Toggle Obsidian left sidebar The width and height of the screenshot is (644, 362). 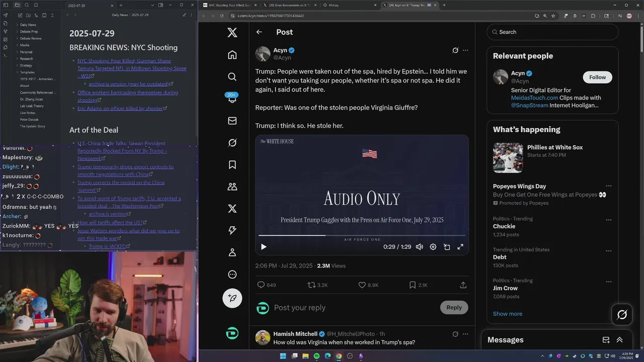point(7,5)
